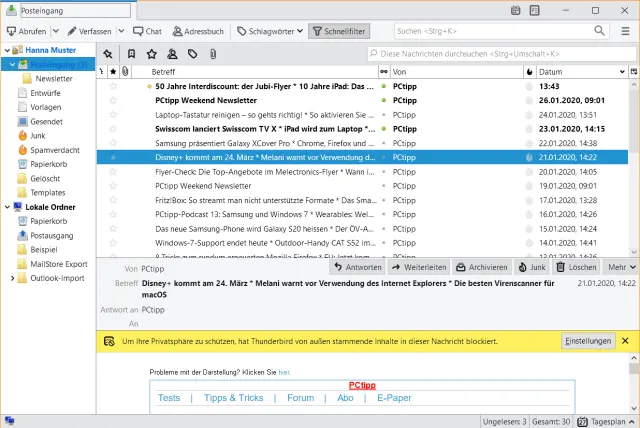This screenshot has height=428, width=640.
Task: Toggle the unread messages quick filter
Action: tap(131, 54)
